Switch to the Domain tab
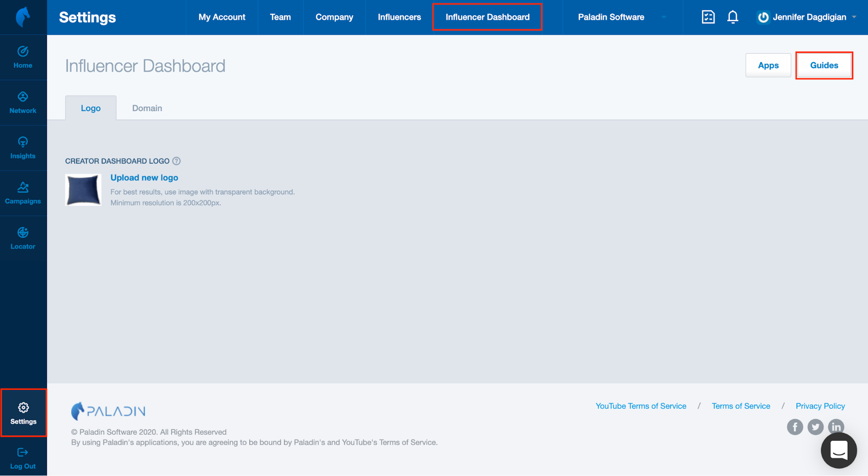This screenshot has height=476, width=868. (x=147, y=108)
